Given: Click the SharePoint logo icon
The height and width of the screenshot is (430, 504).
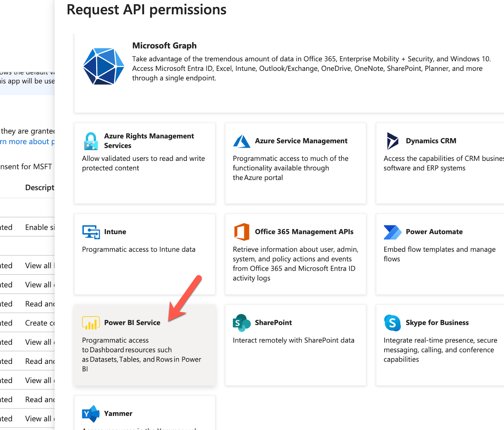Looking at the screenshot, I should click(242, 323).
